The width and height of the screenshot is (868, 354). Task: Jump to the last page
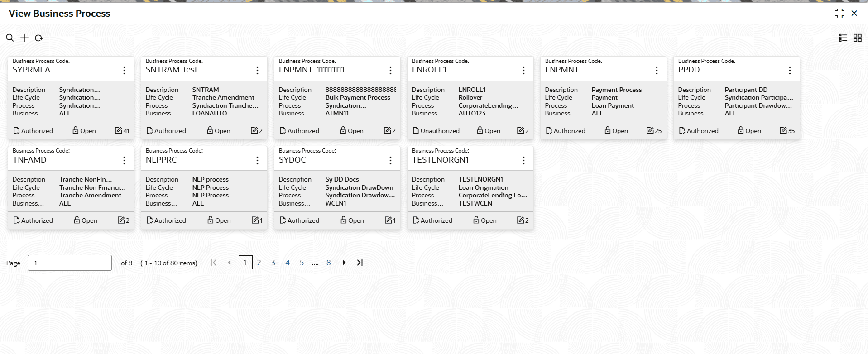click(360, 263)
